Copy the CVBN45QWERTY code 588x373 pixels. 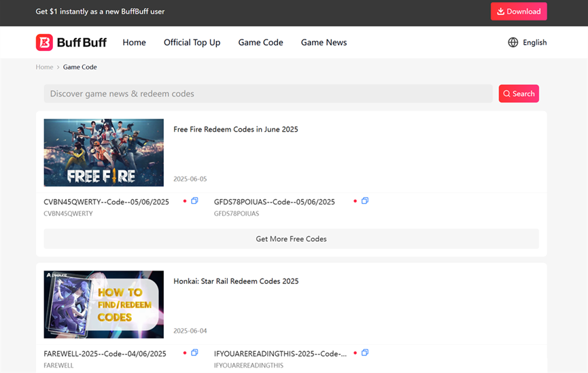pos(194,201)
